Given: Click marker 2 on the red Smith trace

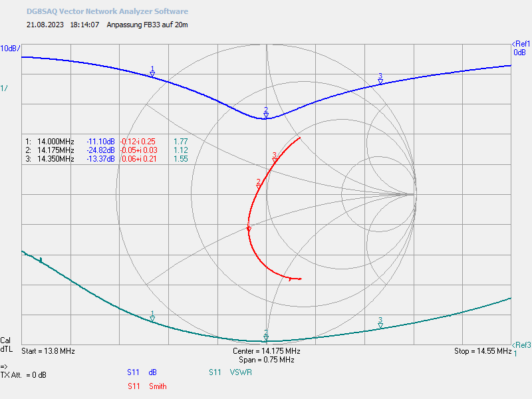Looking at the screenshot, I should pyautogui.click(x=259, y=184).
